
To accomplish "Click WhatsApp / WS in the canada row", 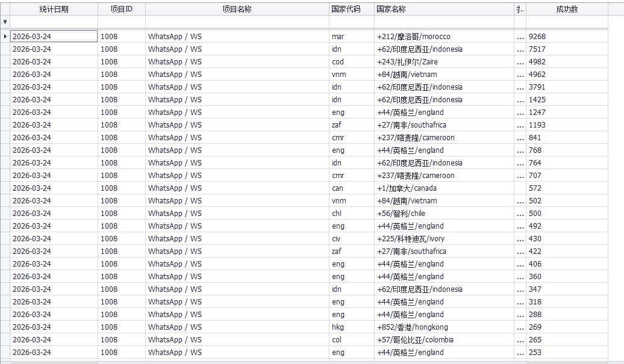I will tap(237, 188).
